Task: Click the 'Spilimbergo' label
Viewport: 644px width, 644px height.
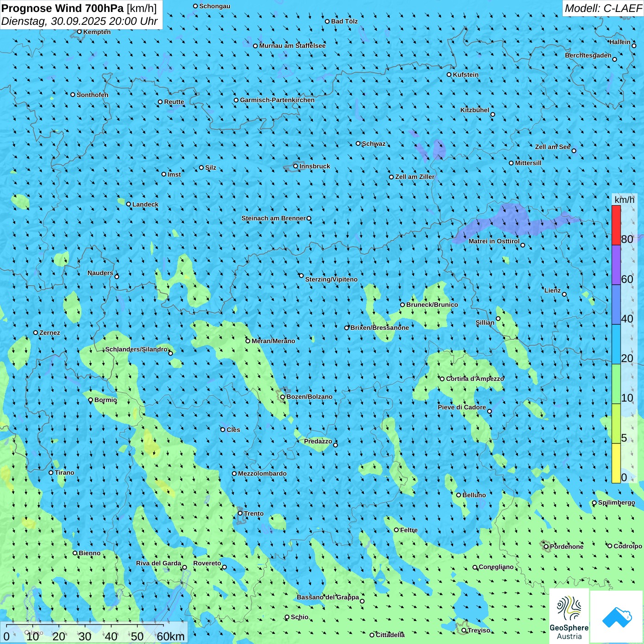Action: [616, 502]
